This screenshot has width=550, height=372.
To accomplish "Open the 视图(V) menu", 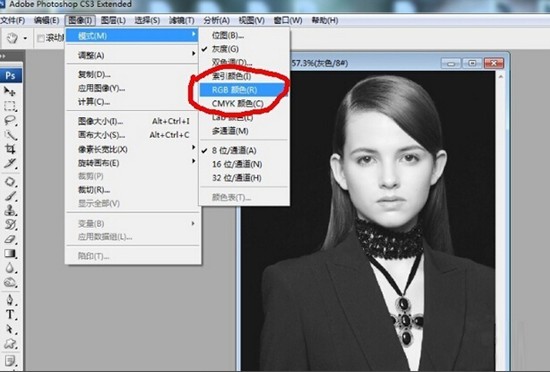I will click(x=251, y=20).
